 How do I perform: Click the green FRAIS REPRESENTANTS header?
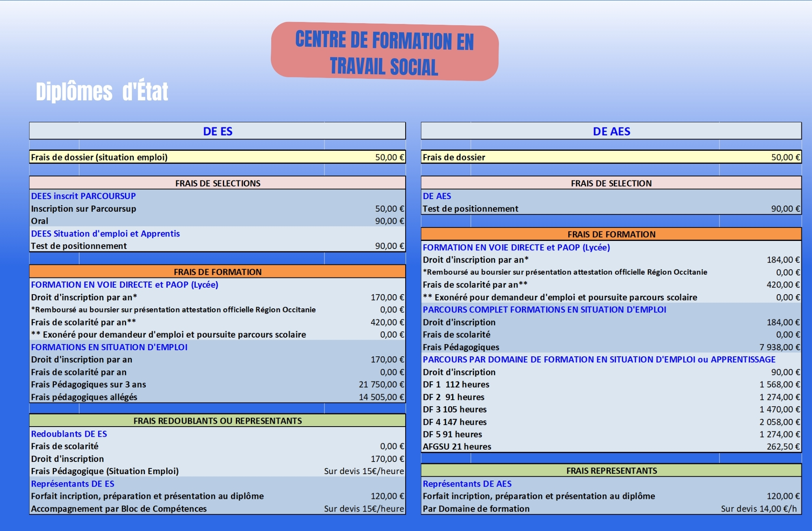(611, 471)
